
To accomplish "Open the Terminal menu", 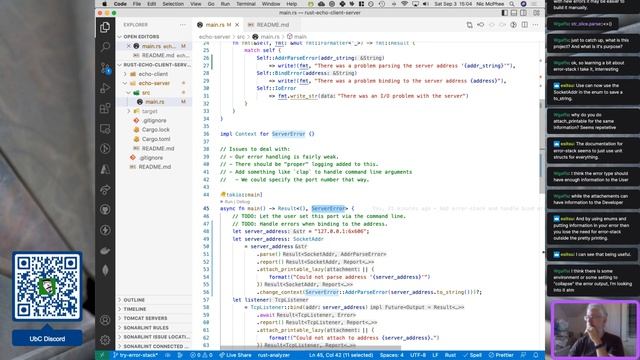I will pos(246,4).
